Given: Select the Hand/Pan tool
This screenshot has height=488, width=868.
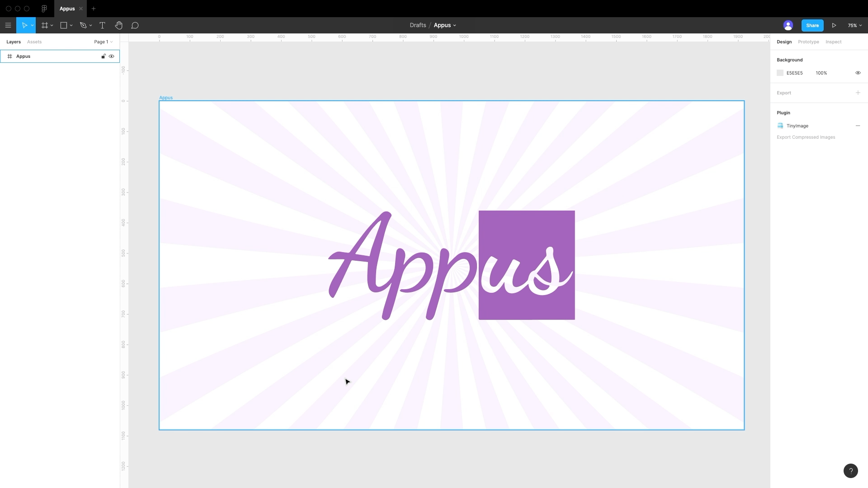Looking at the screenshot, I should [x=118, y=25].
